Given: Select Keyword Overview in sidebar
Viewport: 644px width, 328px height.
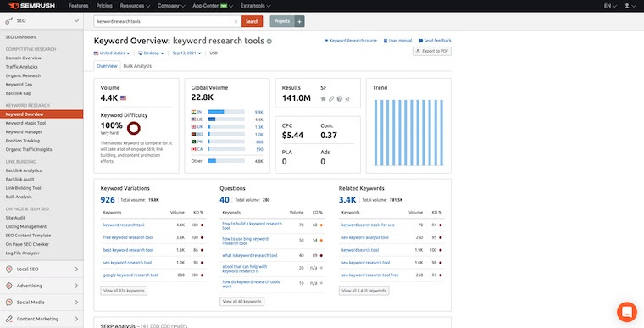Looking at the screenshot, I should click(x=42, y=114).
